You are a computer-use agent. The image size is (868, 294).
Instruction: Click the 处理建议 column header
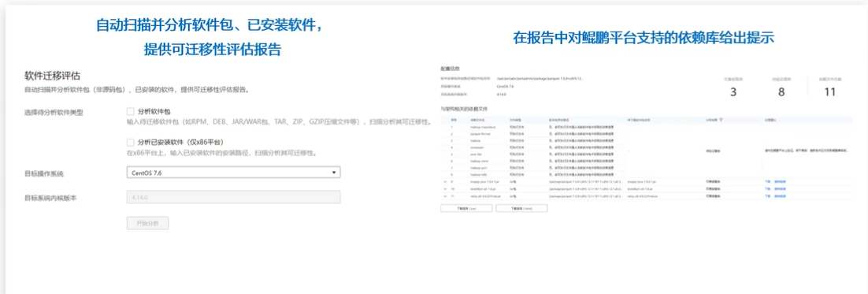tap(770, 120)
